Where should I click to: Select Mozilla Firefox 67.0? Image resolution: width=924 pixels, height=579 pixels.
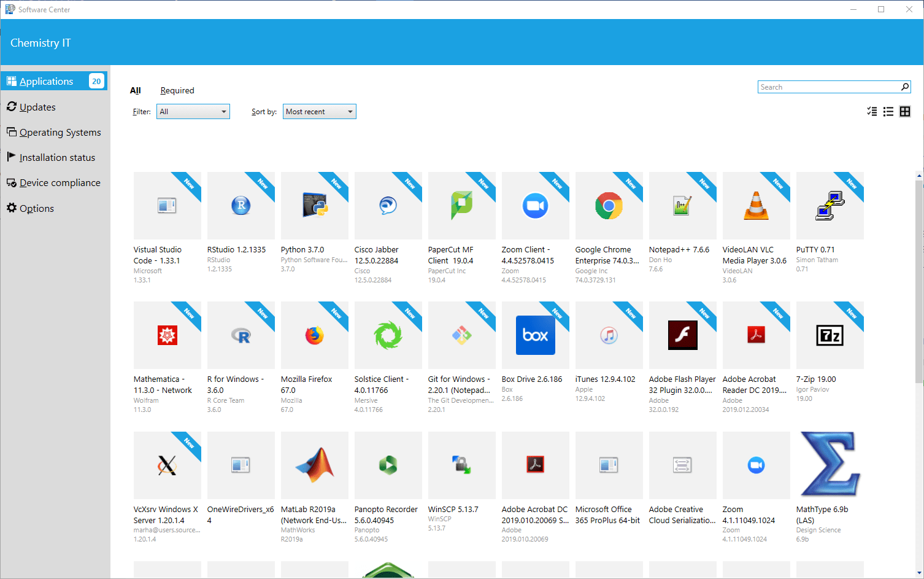click(x=314, y=335)
